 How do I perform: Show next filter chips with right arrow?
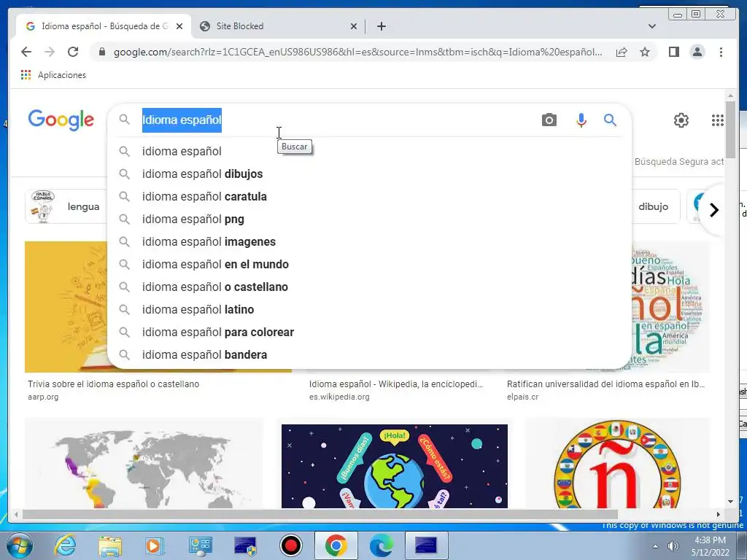coord(713,210)
